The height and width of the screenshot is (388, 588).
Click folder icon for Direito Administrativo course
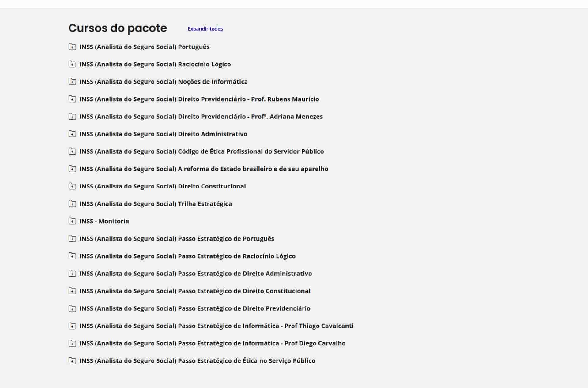[72, 134]
